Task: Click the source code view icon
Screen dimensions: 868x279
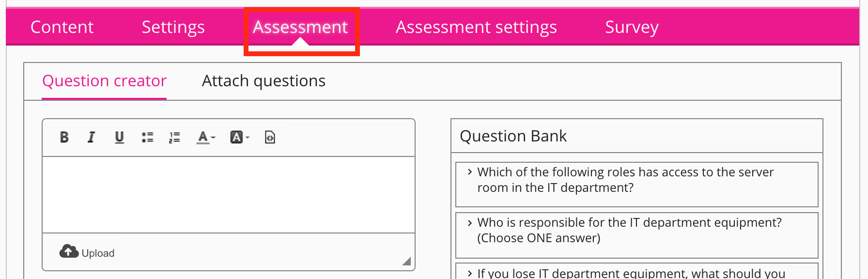Action: (270, 138)
